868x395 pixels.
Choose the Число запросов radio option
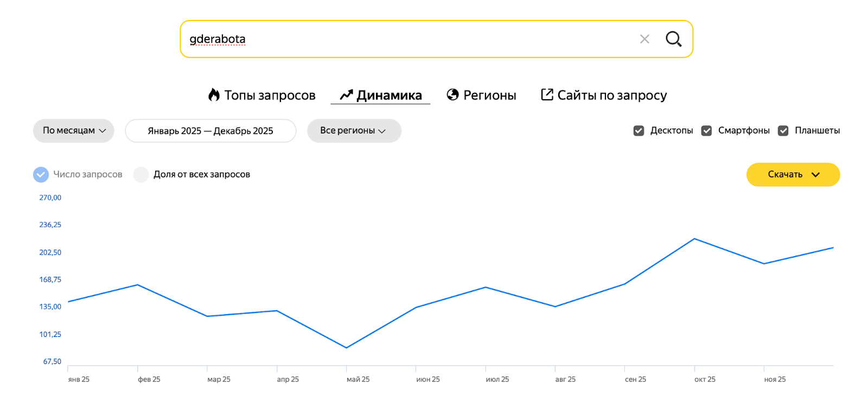click(x=41, y=175)
